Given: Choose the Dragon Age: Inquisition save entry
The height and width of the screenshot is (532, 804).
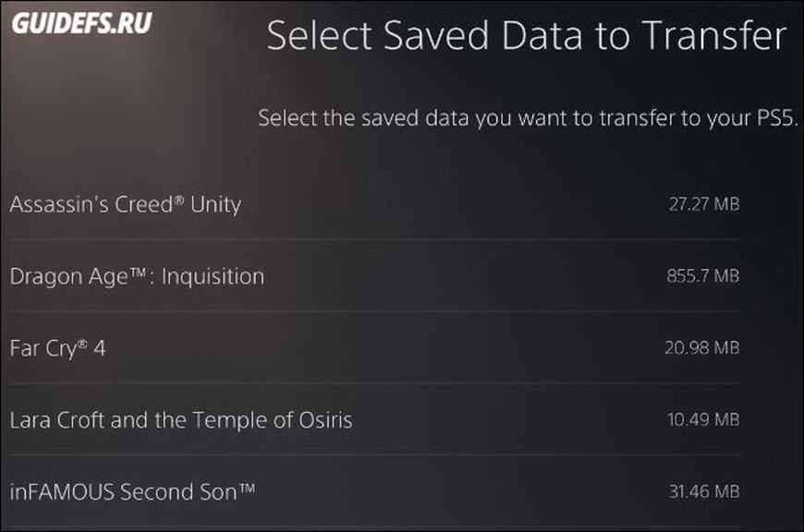Looking at the screenshot, I should click(137, 276).
